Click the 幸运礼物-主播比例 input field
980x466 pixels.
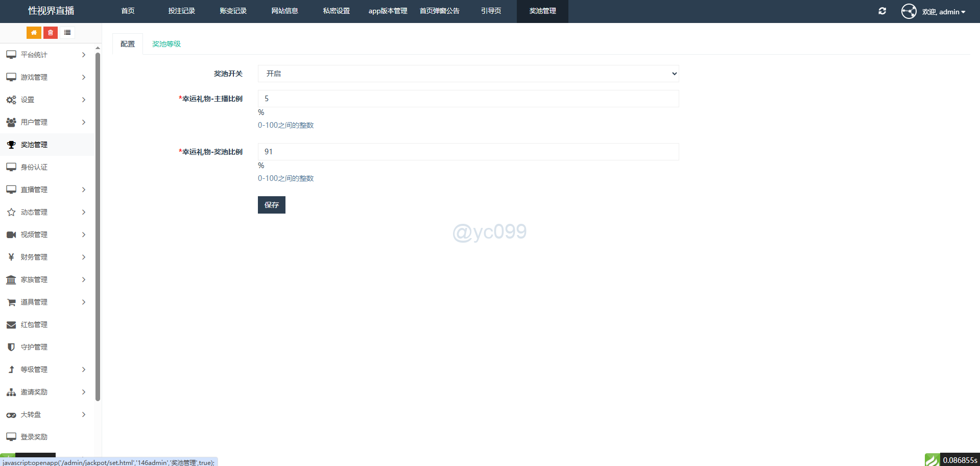click(468, 99)
